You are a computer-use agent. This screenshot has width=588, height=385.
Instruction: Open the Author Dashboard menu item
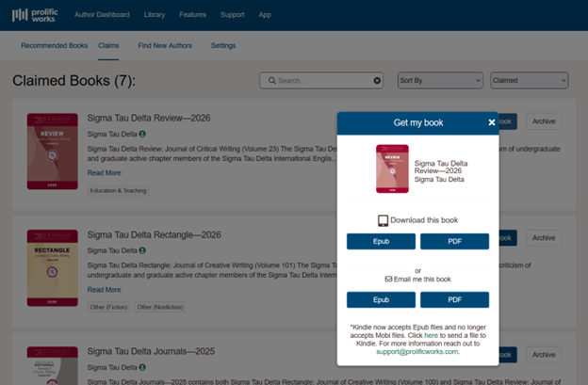click(x=102, y=15)
